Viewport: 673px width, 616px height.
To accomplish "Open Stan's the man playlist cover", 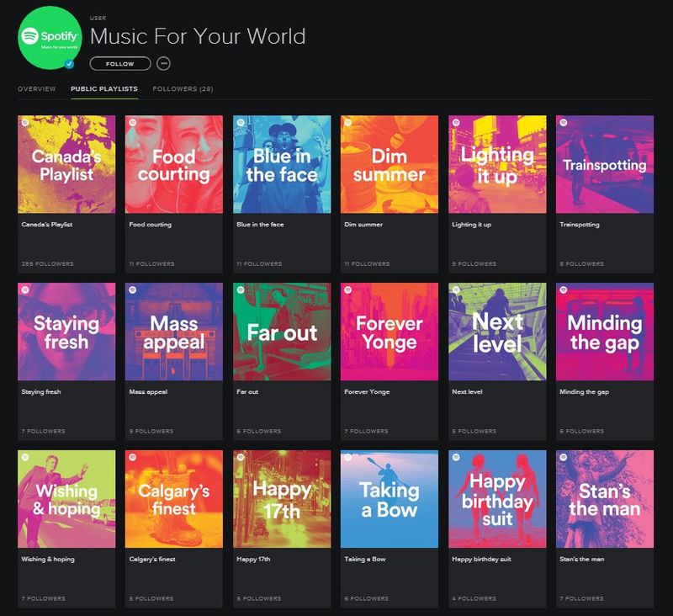I will (x=605, y=499).
